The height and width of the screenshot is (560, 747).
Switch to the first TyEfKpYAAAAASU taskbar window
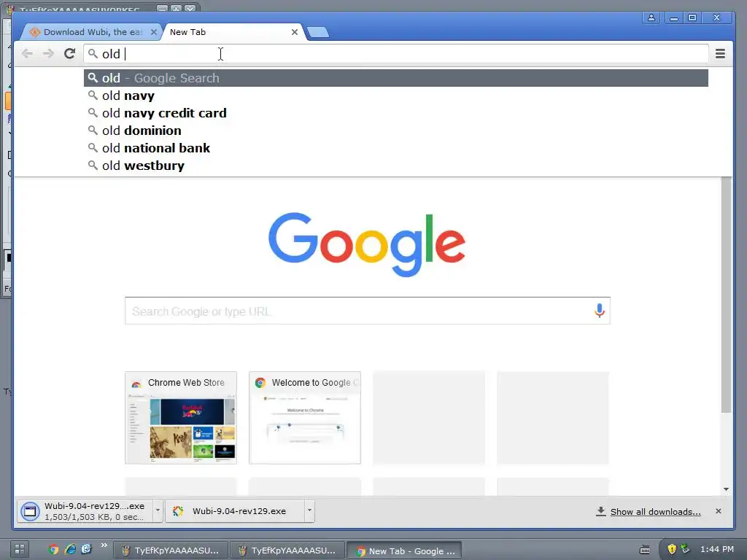(170, 551)
